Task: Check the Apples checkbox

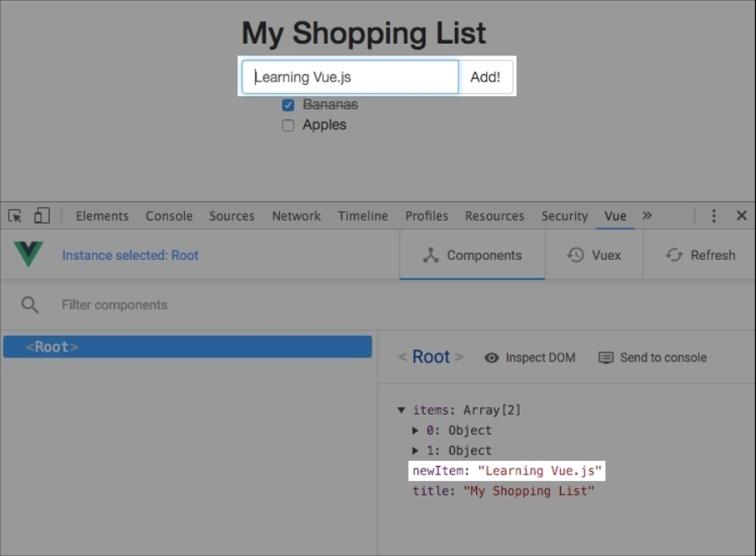Action: [x=288, y=125]
